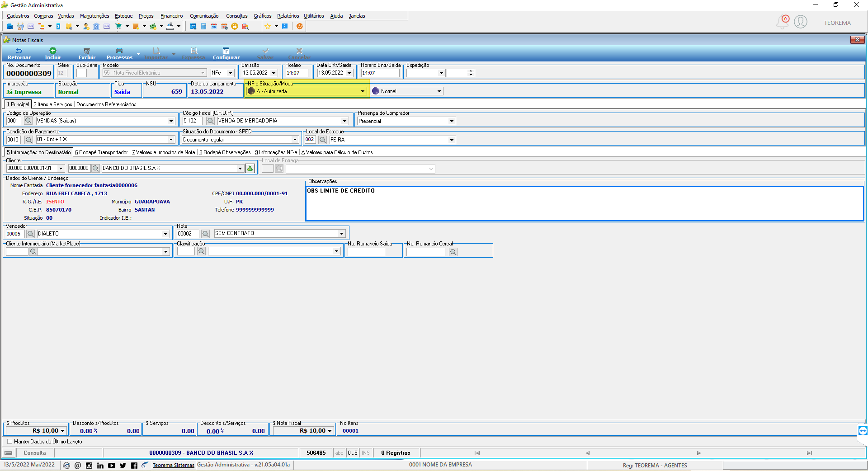Click the Consulta status button
Viewport: 868px width, 471px height.
[x=35, y=453]
